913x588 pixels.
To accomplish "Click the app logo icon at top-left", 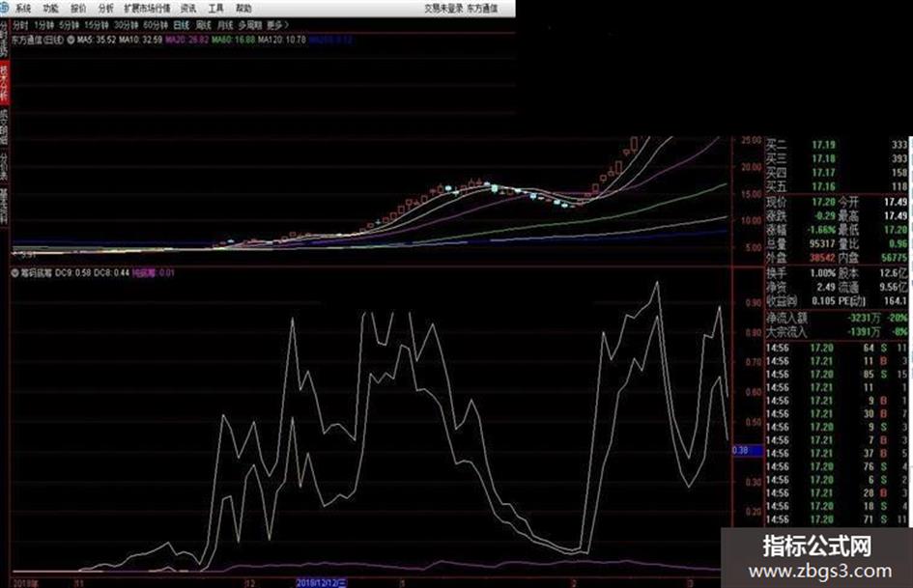I will 5,8.
